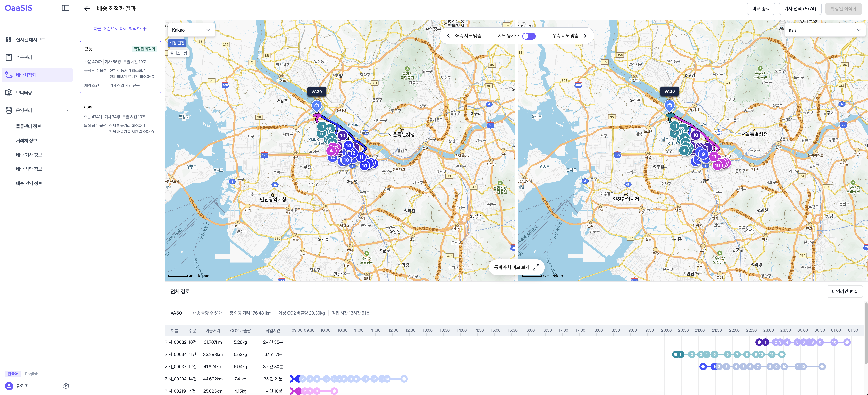The width and height of the screenshot is (868, 395).
Task: Select 기사_00034 row name
Action: pyautogui.click(x=176, y=354)
